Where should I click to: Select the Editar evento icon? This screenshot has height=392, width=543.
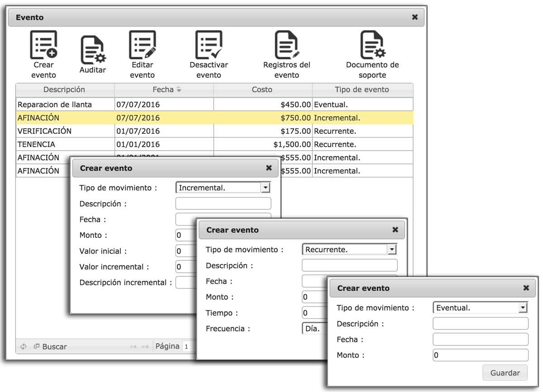click(143, 45)
